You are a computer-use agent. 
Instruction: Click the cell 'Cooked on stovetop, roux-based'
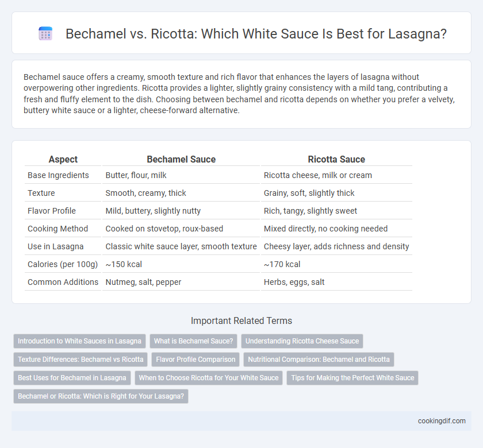[164, 229]
